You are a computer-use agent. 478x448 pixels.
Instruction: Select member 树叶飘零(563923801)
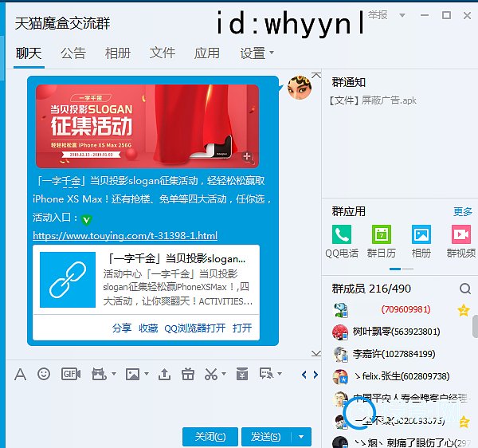coord(396,332)
